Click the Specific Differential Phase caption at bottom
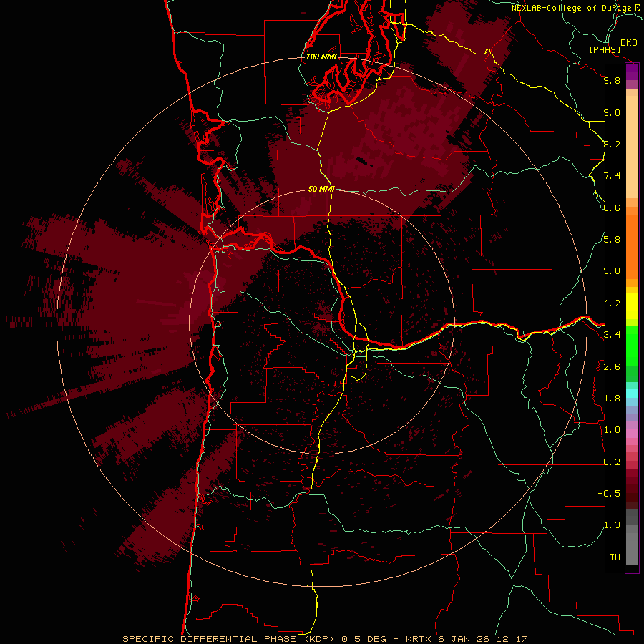This screenshot has width=644, height=644. tap(325, 639)
